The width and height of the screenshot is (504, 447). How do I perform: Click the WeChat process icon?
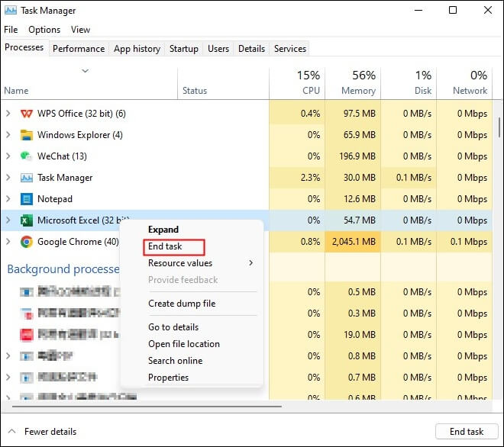coord(26,156)
